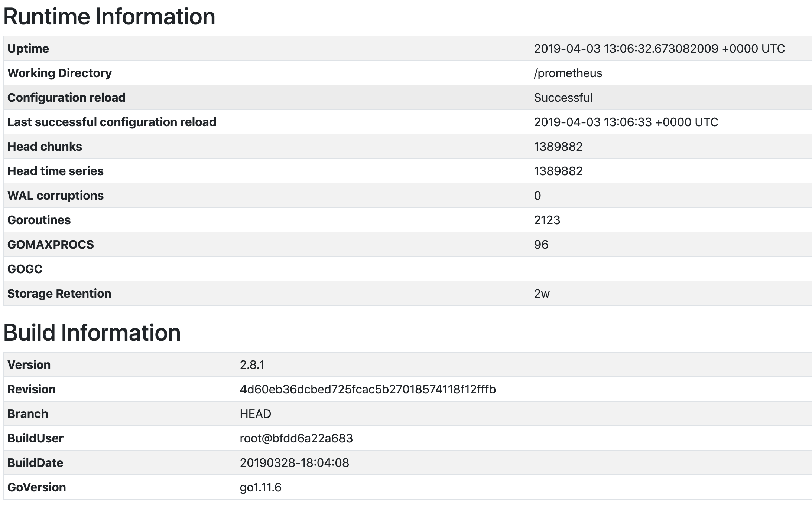812x507 pixels.
Task: Click the Successful configuration reload status
Action: click(563, 98)
